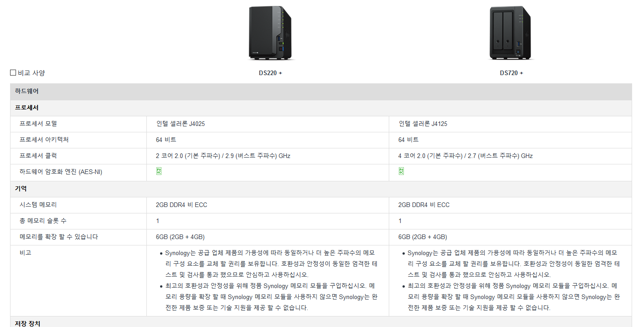Click the 비고 row label
This screenshot has width=644, height=327.
tap(25, 252)
